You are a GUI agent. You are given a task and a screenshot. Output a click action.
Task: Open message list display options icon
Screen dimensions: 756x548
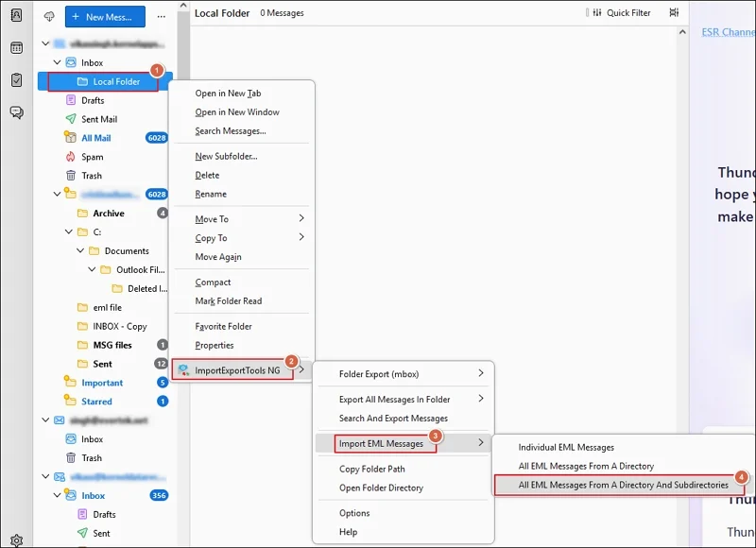tap(674, 13)
